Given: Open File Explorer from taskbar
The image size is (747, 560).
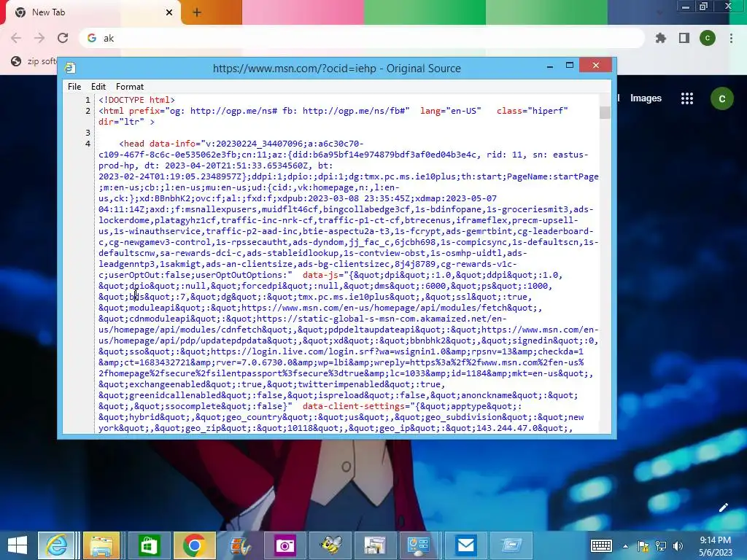Looking at the screenshot, I should click(101, 545).
